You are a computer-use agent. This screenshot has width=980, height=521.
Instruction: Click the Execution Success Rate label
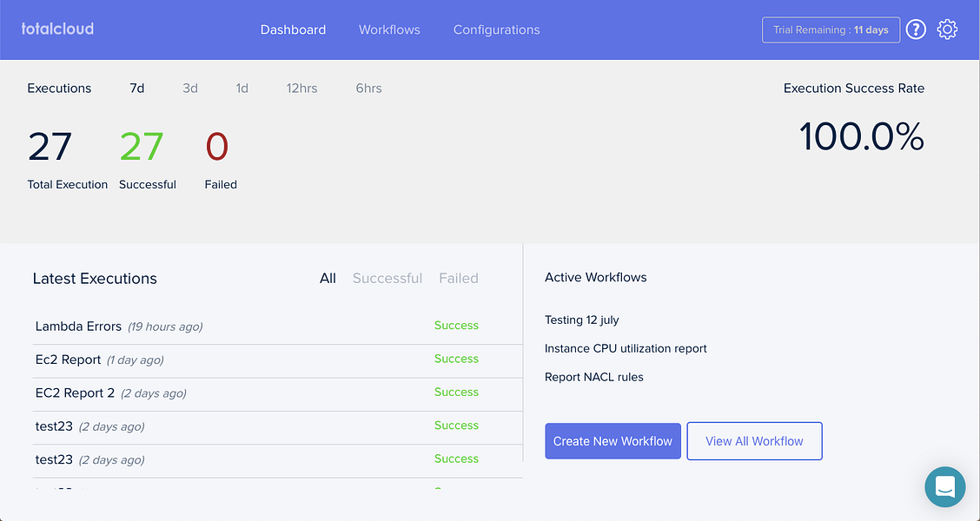854,89
